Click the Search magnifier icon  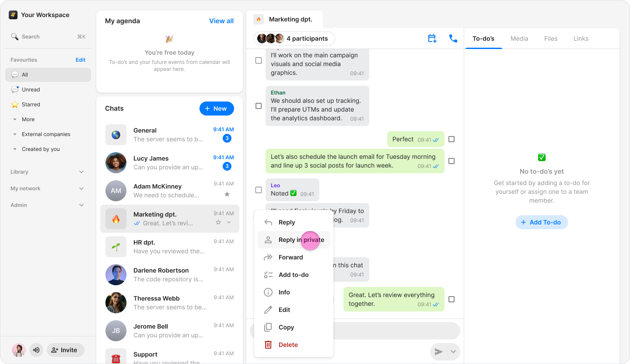(x=15, y=37)
